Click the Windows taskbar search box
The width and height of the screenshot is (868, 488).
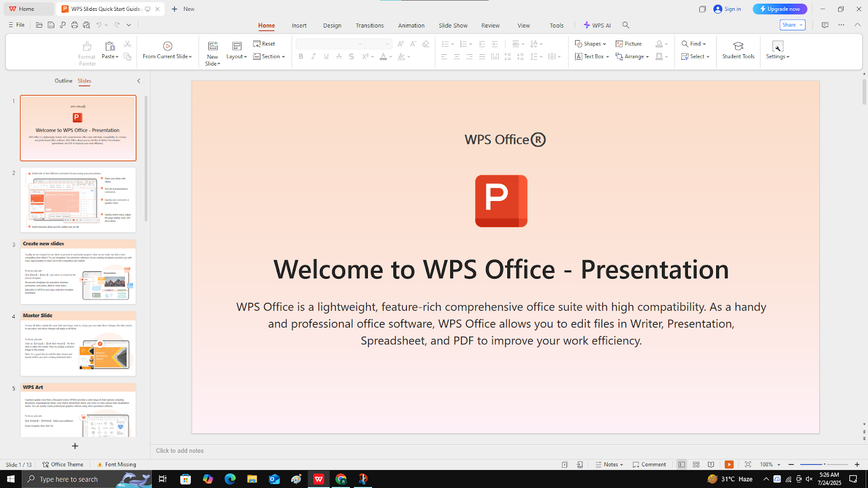coord(87,479)
